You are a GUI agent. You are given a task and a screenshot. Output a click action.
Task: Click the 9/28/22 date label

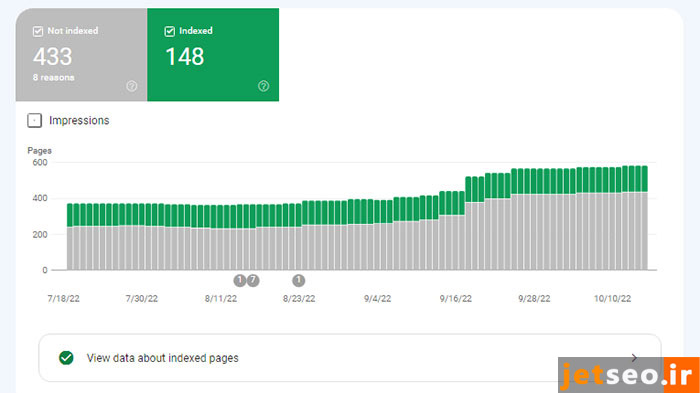534,299
